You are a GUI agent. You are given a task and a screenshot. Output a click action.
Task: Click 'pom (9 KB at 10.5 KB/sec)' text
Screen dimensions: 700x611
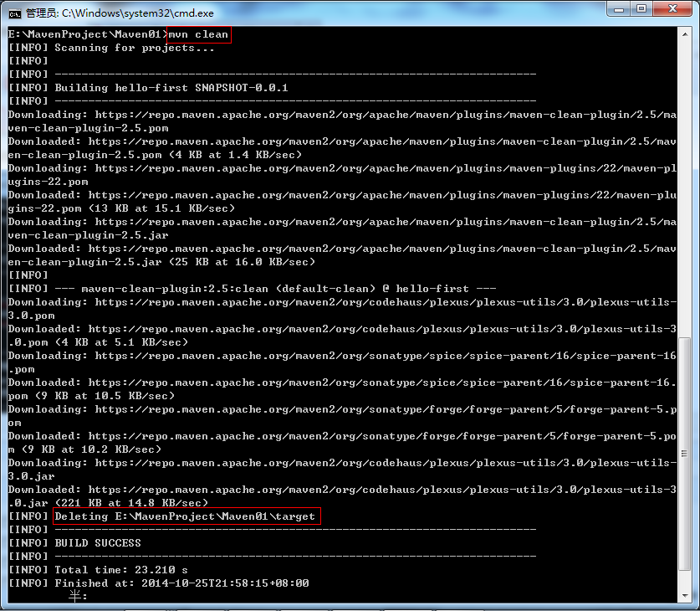pyautogui.click(x=91, y=396)
